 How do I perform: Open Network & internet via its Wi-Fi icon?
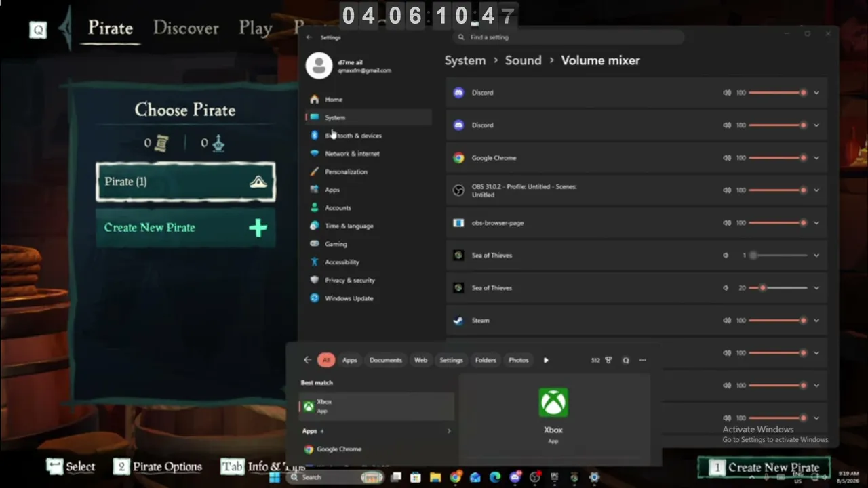tap(315, 154)
